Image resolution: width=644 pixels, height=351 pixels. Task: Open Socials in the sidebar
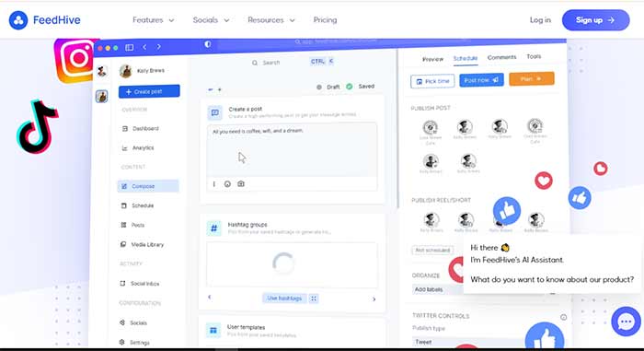coord(133,322)
